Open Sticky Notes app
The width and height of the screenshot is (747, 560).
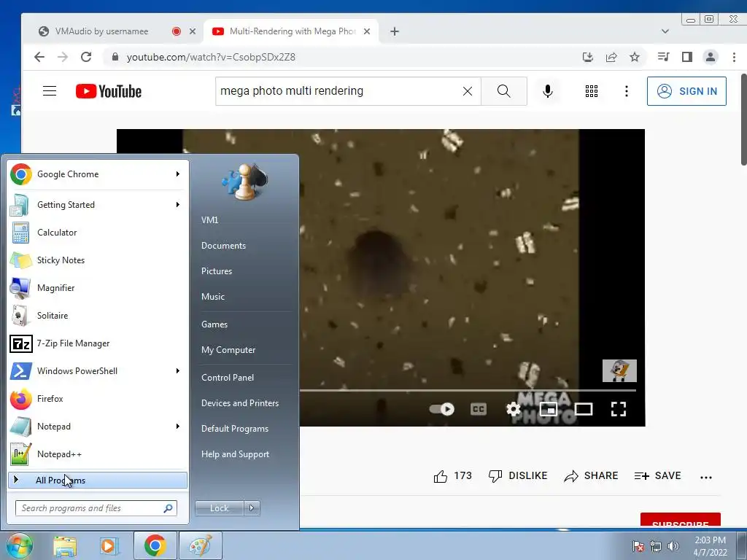97,260
